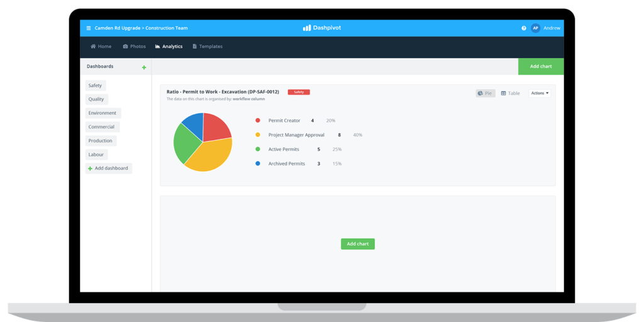Click the 25% value

pos(337,149)
